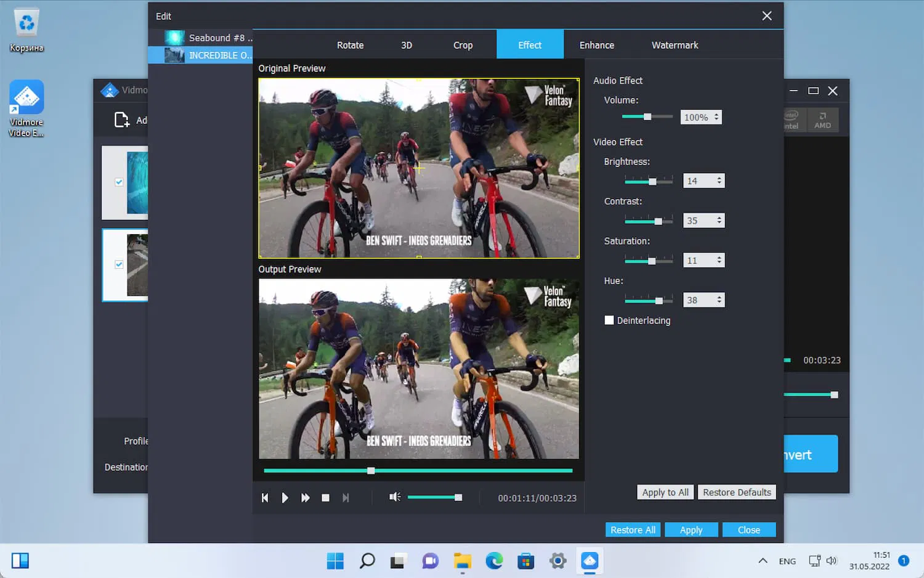Enable the Deinterlacing checkbox

(609, 320)
